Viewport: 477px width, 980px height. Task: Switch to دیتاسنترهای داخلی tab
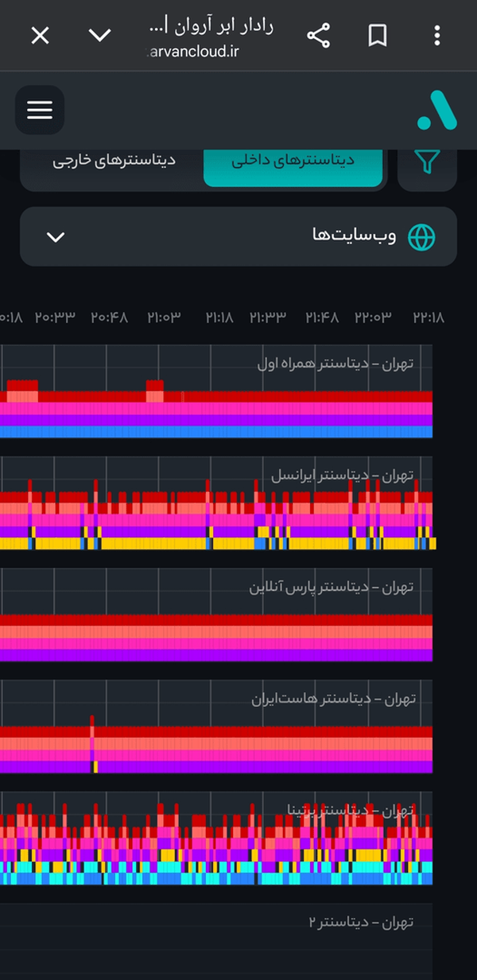click(x=293, y=160)
